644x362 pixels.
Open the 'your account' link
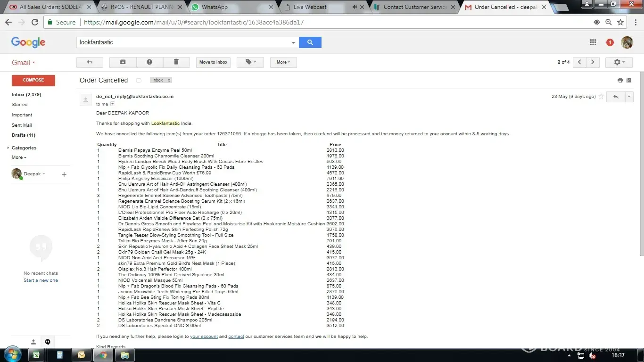point(204,337)
